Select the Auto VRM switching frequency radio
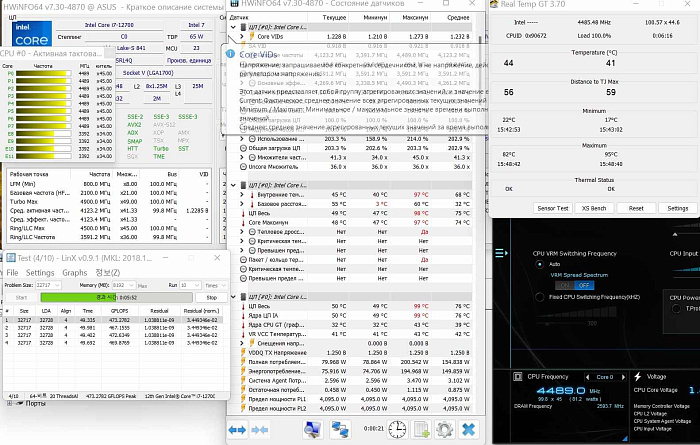 click(539, 264)
